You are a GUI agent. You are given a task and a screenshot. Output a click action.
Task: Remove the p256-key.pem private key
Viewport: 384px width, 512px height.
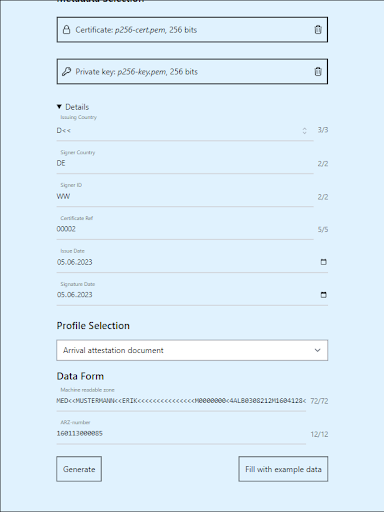318,71
